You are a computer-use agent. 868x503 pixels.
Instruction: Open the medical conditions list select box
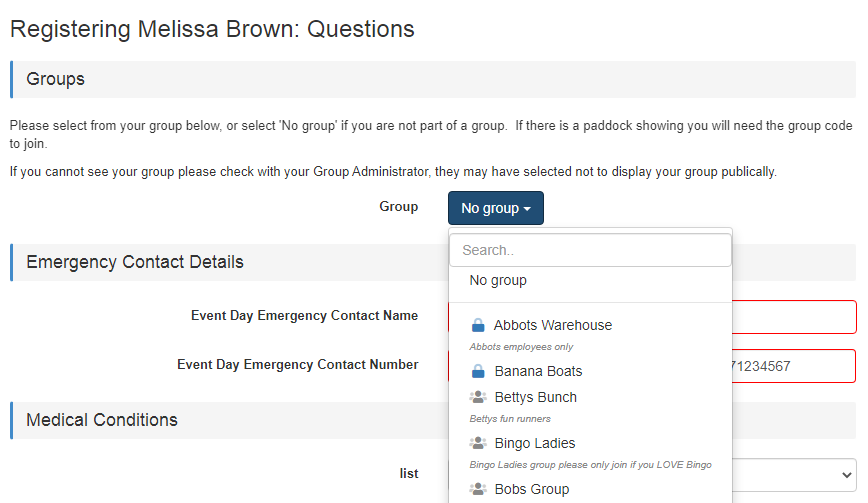click(x=795, y=474)
